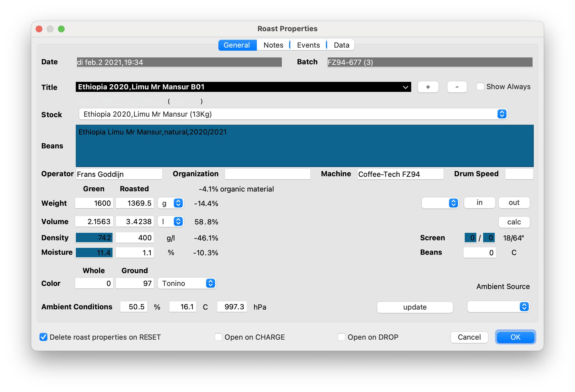This screenshot has width=575, height=392.
Task: Enable Open on DROP checkbox
Action: [x=342, y=337]
